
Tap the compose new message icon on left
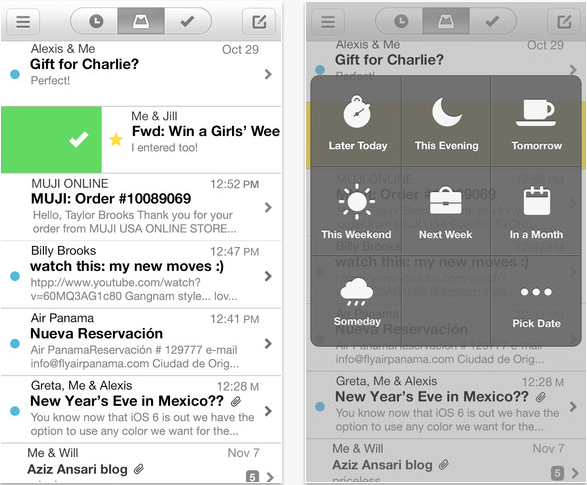point(259,21)
